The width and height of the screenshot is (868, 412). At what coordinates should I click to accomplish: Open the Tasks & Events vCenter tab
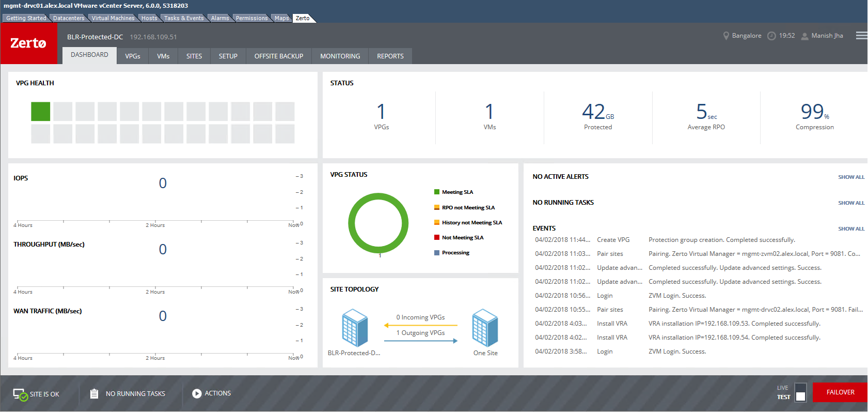(184, 18)
